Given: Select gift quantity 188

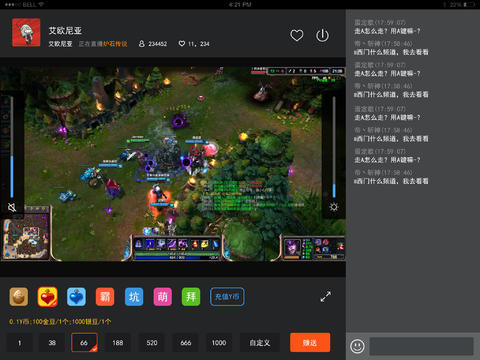Looking at the screenshot, I should coord(118,343).
